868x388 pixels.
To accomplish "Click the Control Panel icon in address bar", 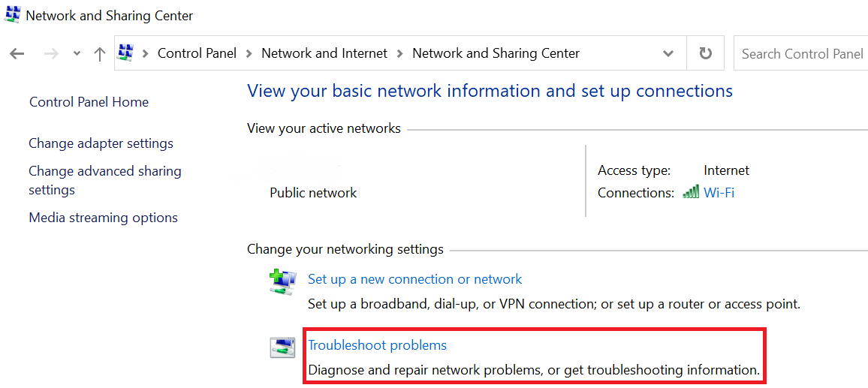I will (x=125, y=53).
